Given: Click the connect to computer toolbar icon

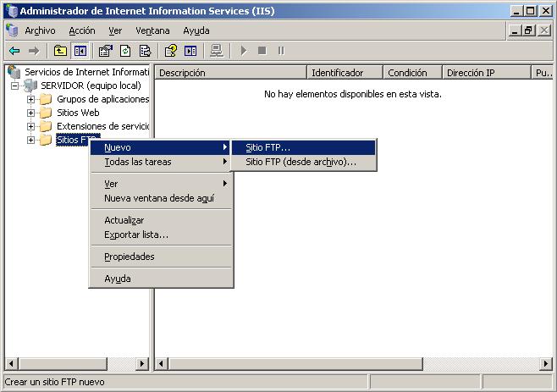Looking at the screenshot, I should 217,51.
